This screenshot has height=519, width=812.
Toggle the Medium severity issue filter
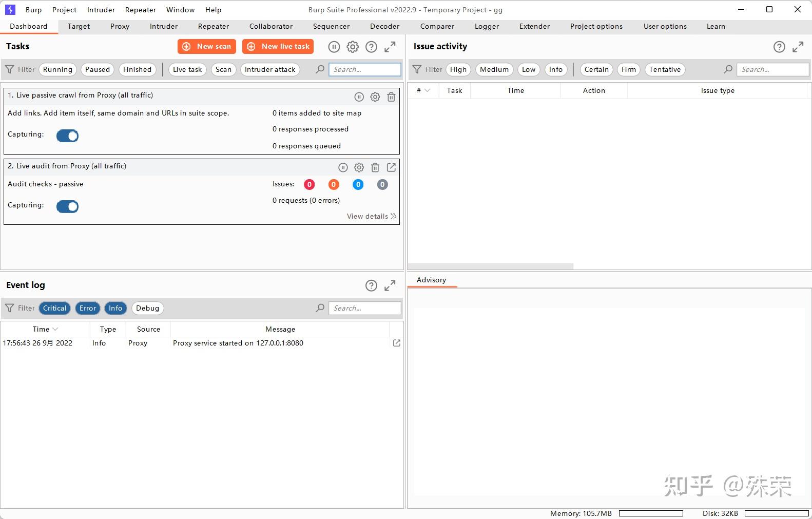pyautogui.click(x=494, y=69)
